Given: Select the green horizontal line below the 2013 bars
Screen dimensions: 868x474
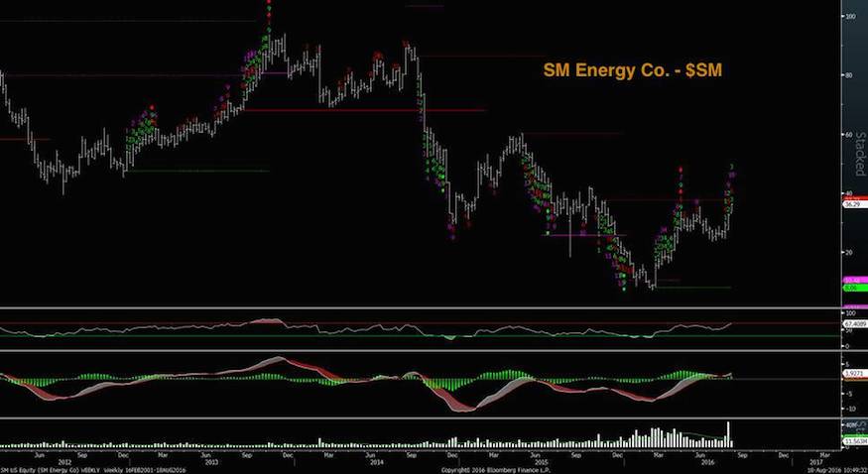Looking at the screenshot, I should 197,171.
